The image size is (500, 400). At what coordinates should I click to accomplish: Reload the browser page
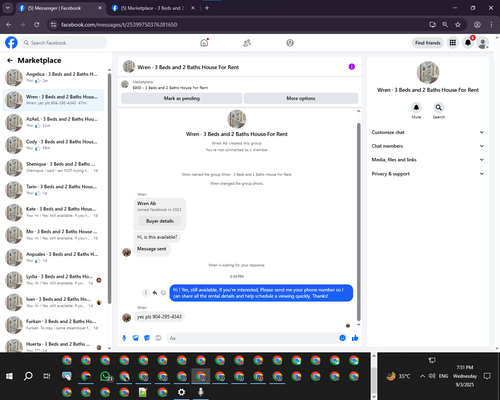click(x=37, y=25)
